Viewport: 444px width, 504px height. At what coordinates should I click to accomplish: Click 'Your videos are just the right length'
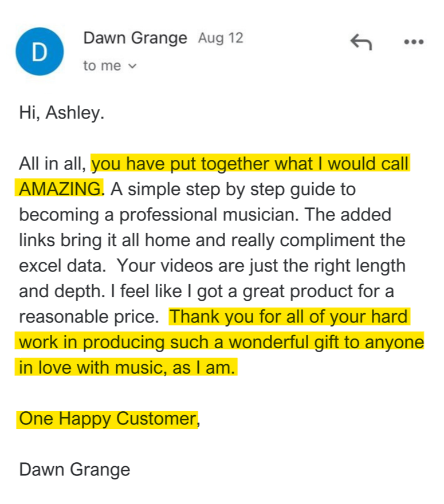[x=261, y=266]
